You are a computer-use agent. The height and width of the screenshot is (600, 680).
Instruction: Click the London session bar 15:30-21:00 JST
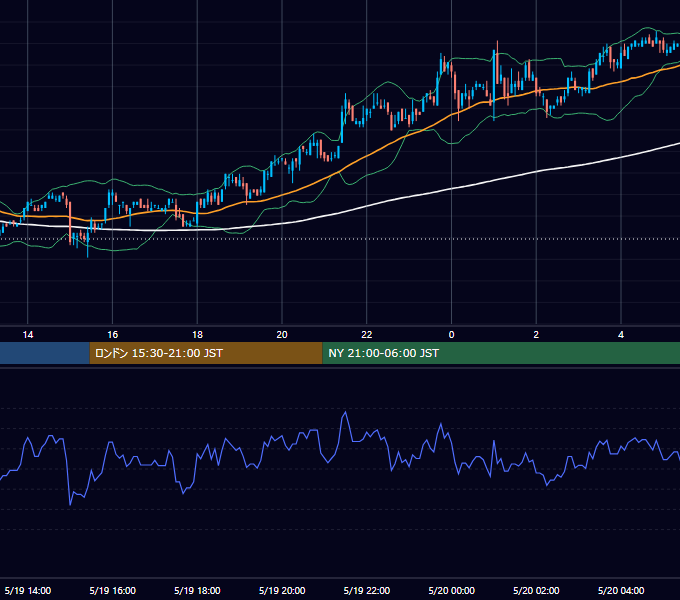206,353
